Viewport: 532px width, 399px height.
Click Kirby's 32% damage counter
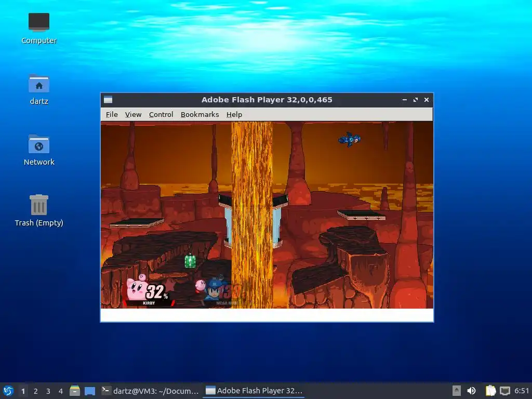pos(157,292)
